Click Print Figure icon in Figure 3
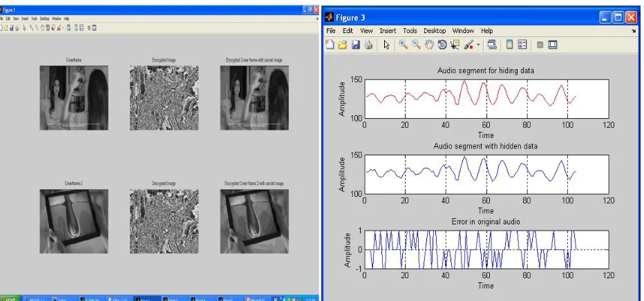 (x=368, y=45)
